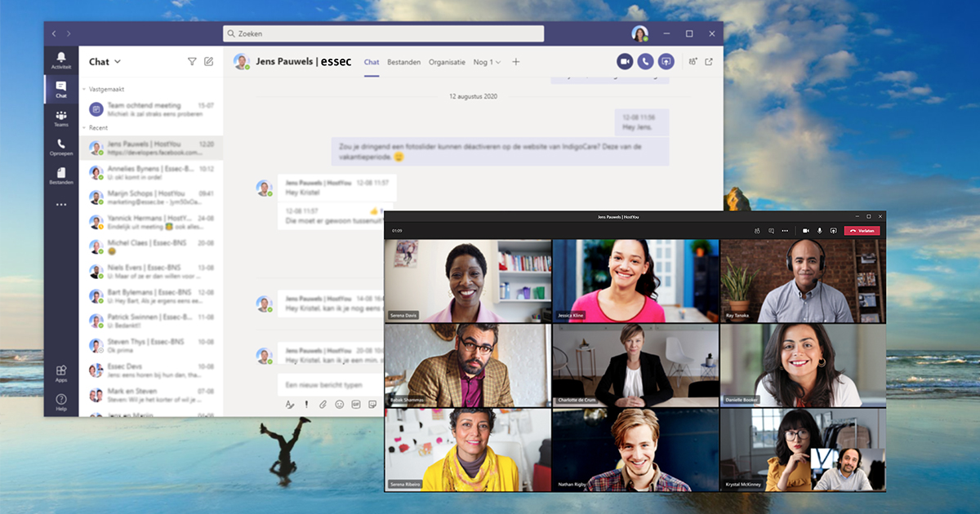Filter the chat list

(192, 61)
